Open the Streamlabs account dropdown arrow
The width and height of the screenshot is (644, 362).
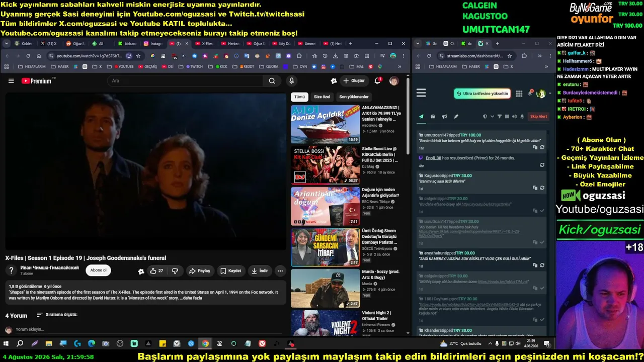[549, 94]
